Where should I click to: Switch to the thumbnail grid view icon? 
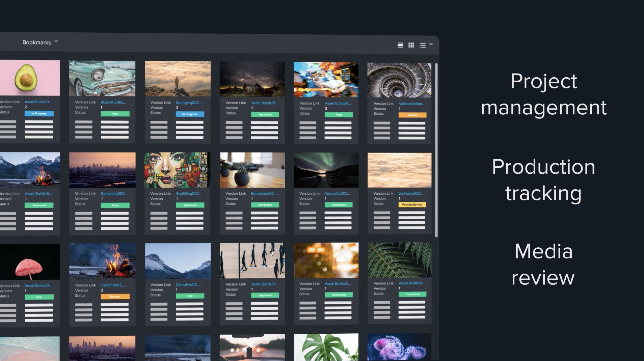[x=411, y=45]
